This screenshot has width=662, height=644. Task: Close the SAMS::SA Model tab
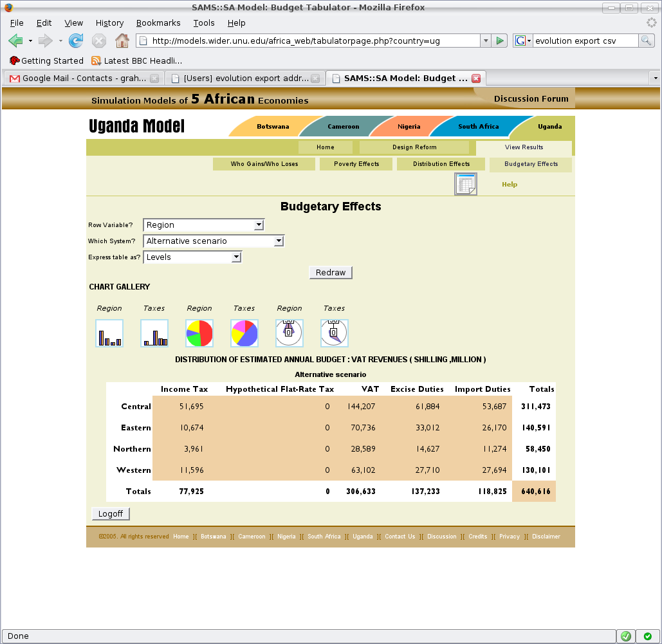[476, 78]
